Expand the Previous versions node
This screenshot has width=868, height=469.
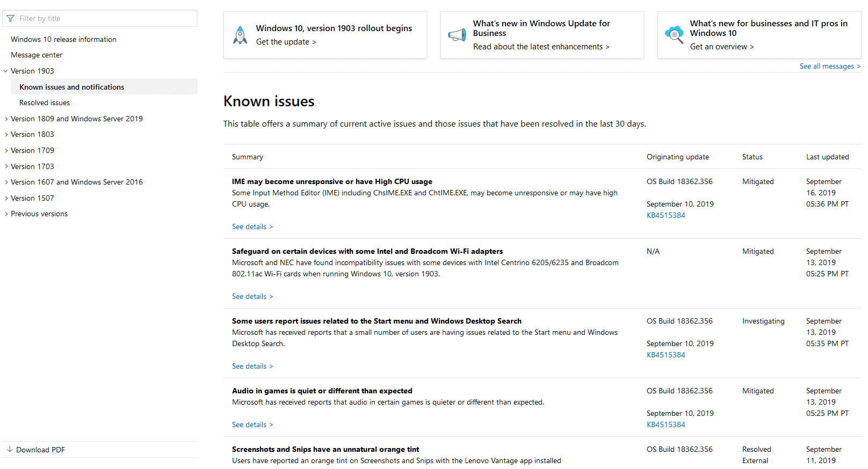6,214
